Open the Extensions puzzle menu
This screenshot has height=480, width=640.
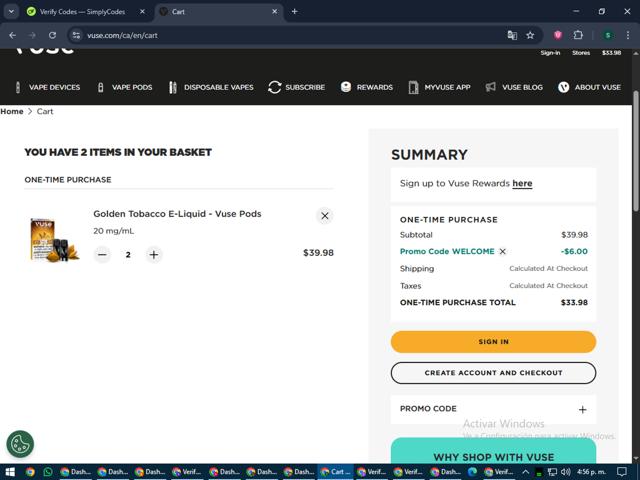578,36
